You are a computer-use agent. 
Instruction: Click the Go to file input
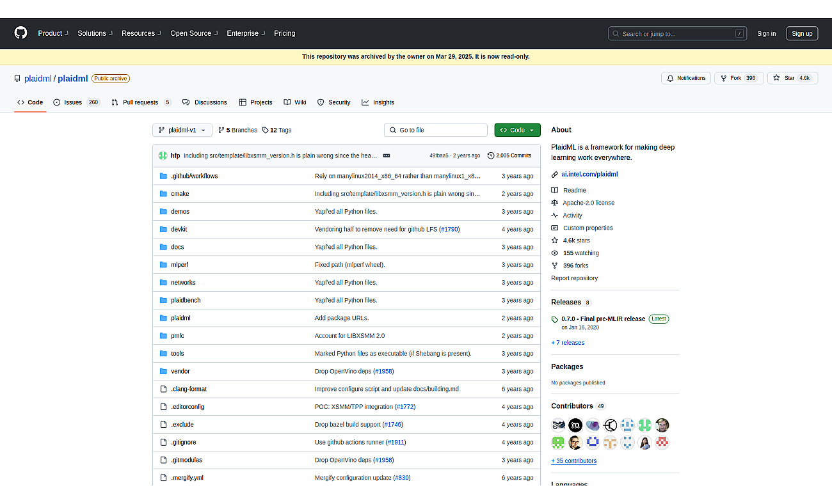coord(435,130)
